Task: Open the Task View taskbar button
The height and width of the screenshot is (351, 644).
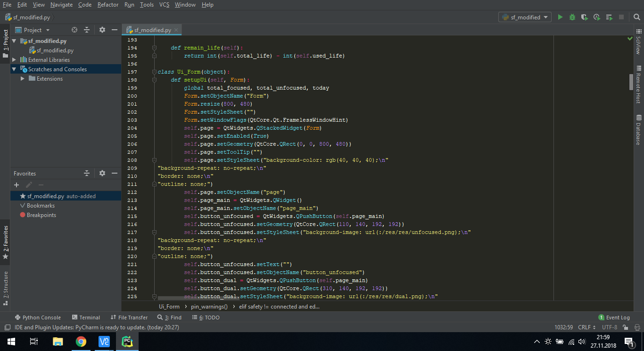Action: point(34,341)
